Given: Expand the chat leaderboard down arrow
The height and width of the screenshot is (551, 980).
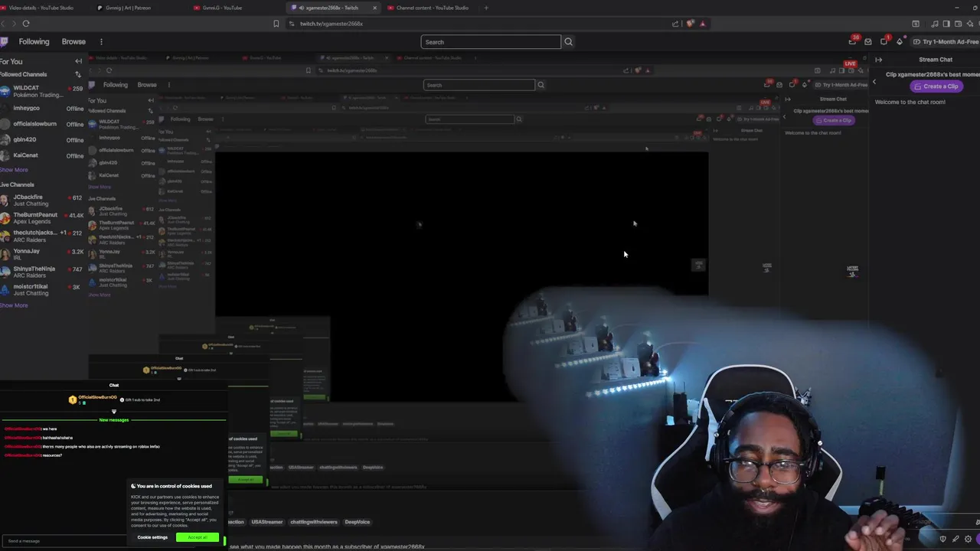Looking at the screenshot, I should [x=114, y=412].
